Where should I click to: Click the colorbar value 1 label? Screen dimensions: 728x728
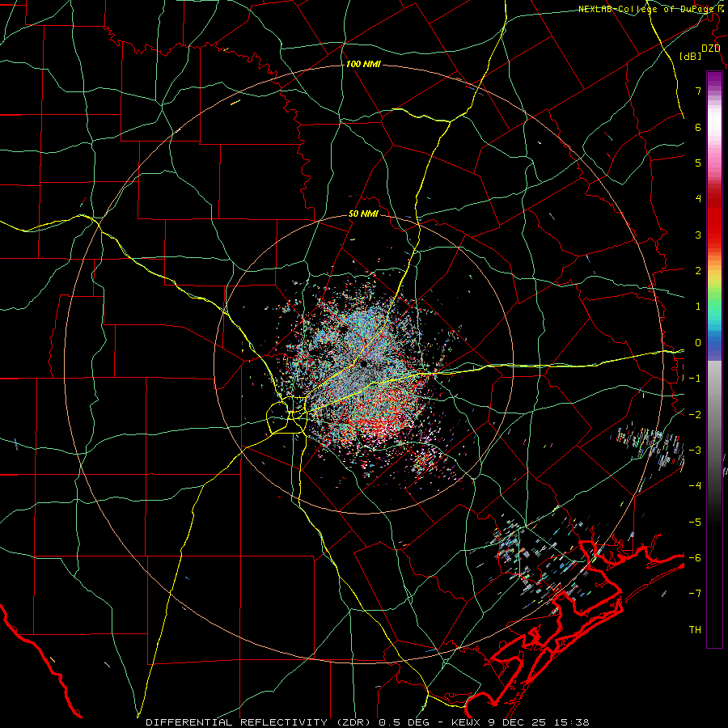pyautogui.click(x=698, y=307)
